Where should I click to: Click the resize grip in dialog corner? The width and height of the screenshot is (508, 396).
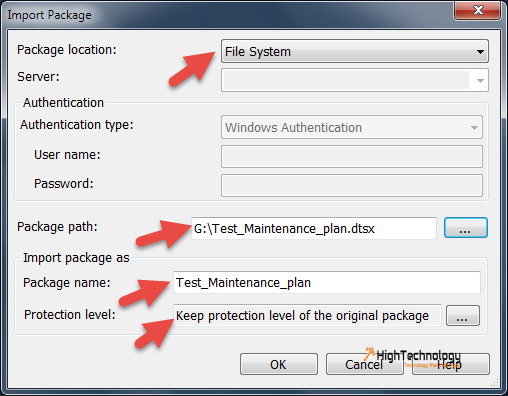[495, 382]
